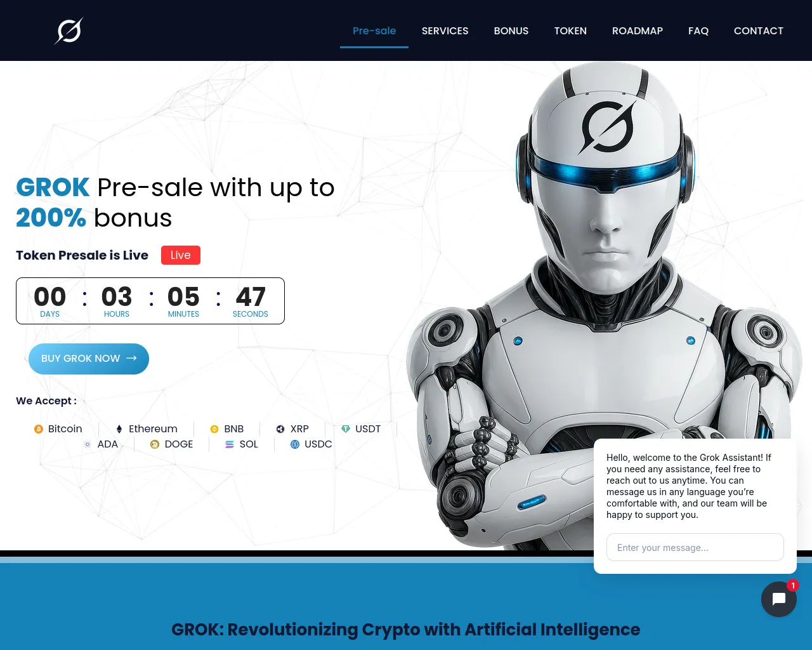Open the BONUS menu item

[x=511, y=30]
